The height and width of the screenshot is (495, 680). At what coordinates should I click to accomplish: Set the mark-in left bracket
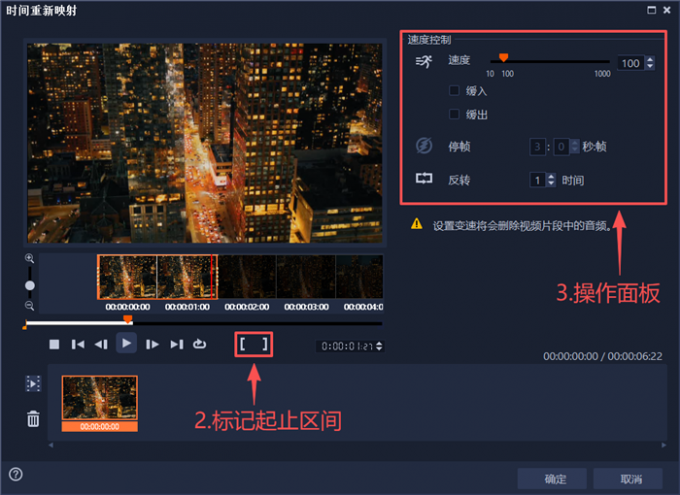[243, 344]
